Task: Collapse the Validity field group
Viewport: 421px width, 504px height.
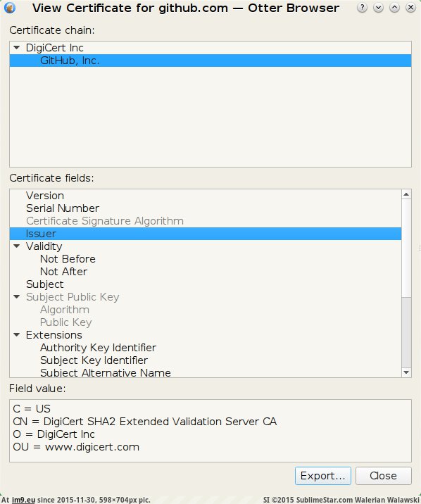Action: coord(17,246)
